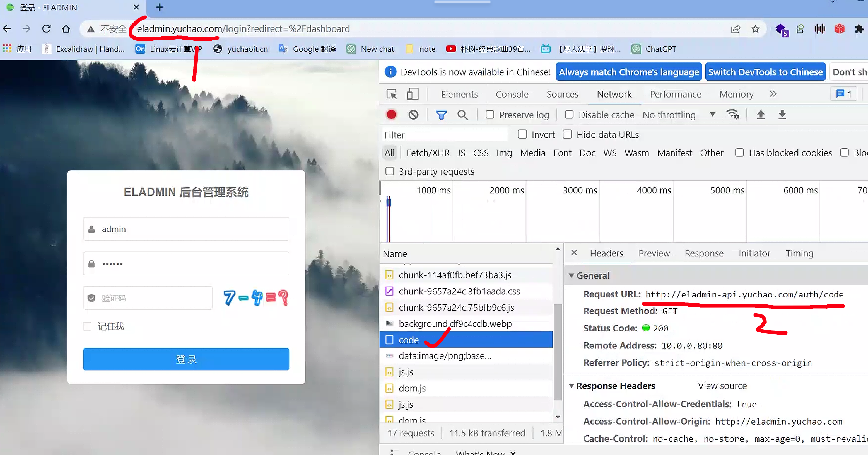Bookmark this page with star icon
868x455 pixels.
coord(756,29)
